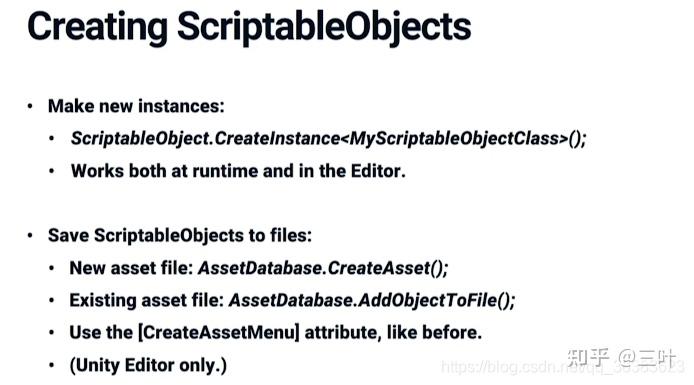Select the '(Unity Editor only.)' note
Viewport: 694px width, 385px height.
148,365
